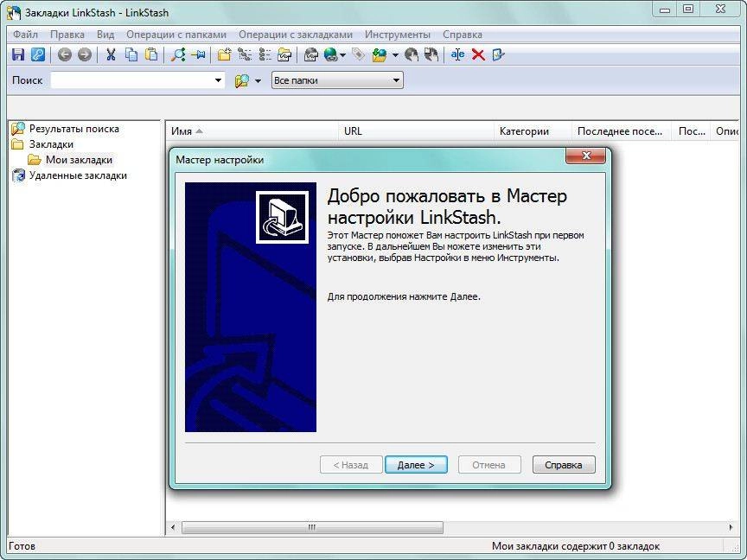This screenshot has width=747, height=560.
Task: Click the horizontal scrollbar left arrow
Action: click(173, 527)
